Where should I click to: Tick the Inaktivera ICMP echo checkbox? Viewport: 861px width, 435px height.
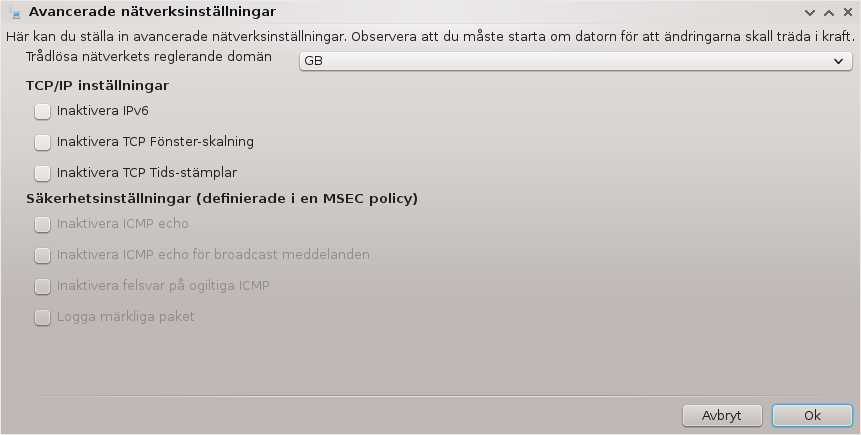[x=42, y=224]
